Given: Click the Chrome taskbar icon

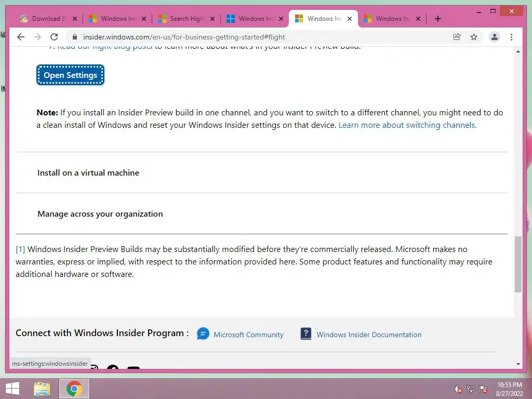Looking at the screenshot, I should click(x=74, y=389).
